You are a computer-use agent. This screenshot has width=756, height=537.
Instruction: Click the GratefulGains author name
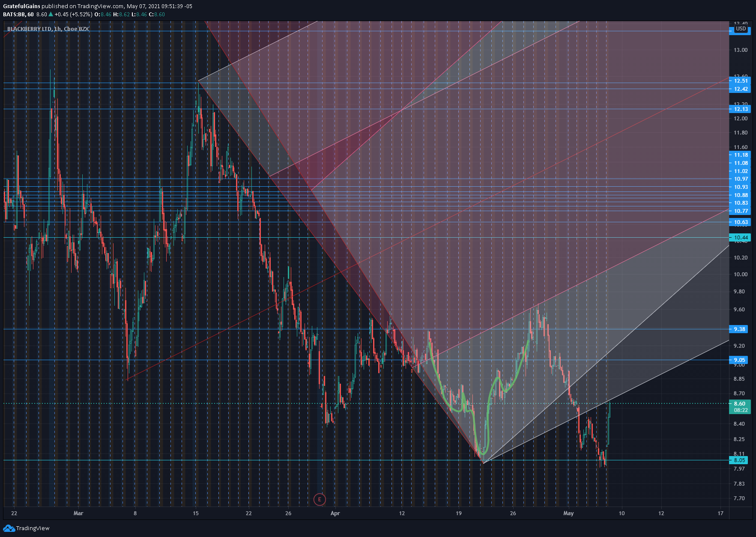21,6
